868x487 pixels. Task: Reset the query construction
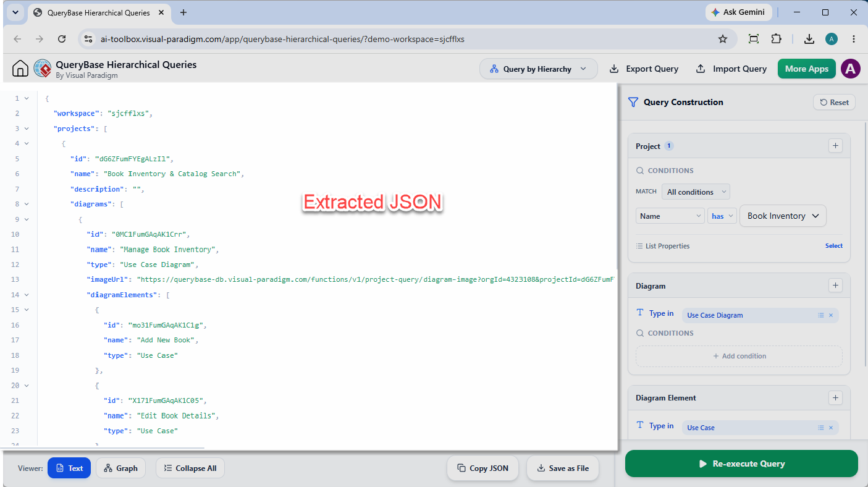[x=834, y=103]
